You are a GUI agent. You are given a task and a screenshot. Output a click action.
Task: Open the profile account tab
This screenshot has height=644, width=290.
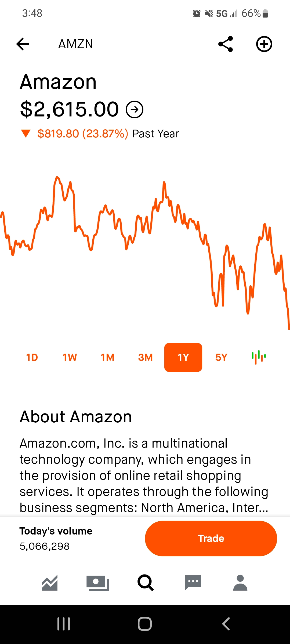[x=240, y=583]
